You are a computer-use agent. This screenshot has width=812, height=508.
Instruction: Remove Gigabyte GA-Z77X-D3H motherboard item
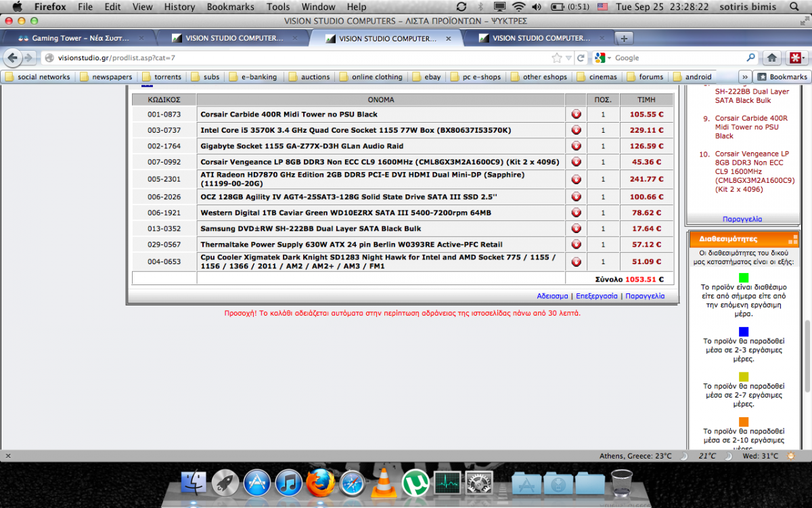[x=576, y=146]
